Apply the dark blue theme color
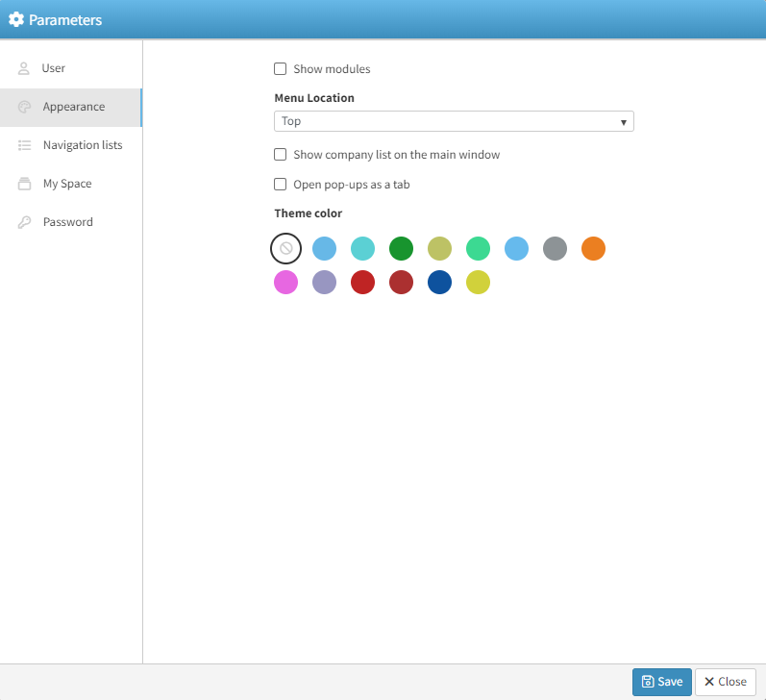 click(x=439, y=283)
